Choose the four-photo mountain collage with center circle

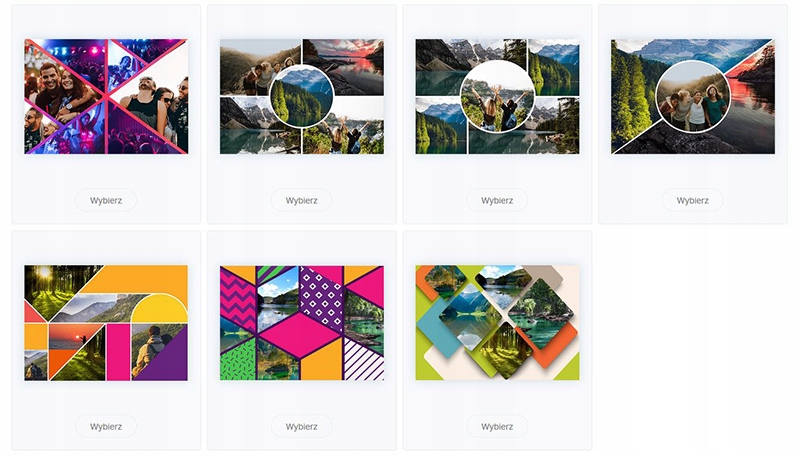[x=302, y=96]
